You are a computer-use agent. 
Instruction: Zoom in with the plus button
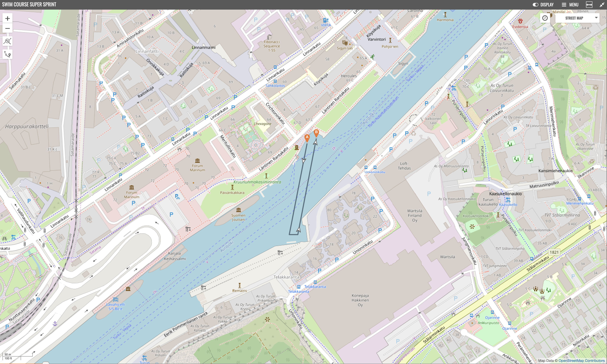click(x=8, y=18)
